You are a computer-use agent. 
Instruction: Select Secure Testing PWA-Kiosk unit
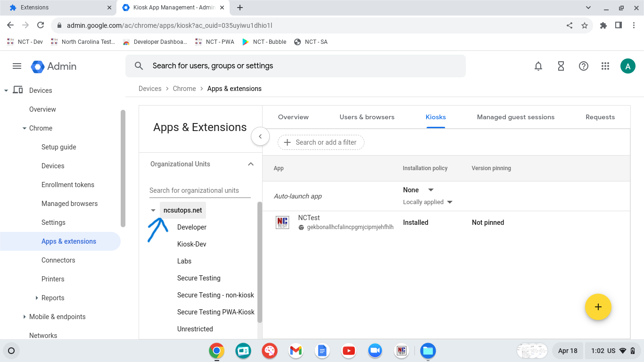216,312
